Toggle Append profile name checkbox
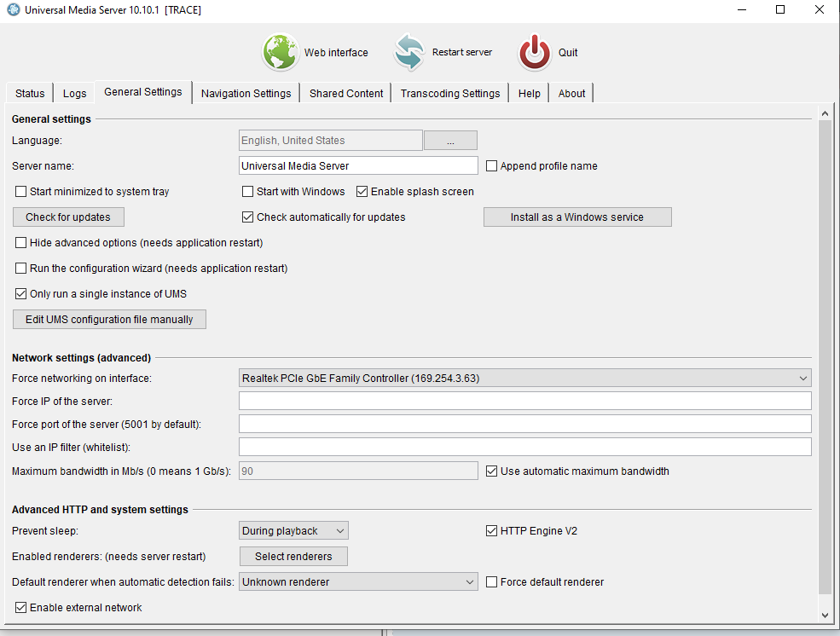 point(491,166)
